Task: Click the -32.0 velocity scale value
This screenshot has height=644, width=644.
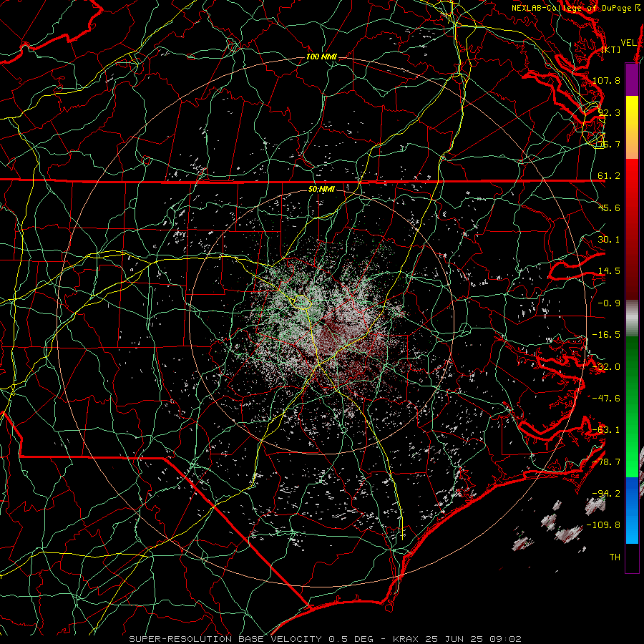Action: coord(606,367)
